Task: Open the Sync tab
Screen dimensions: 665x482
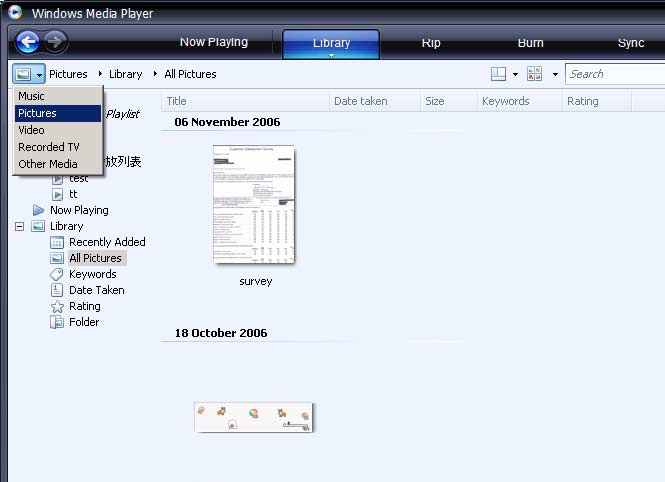Action: tap(631, 42)
